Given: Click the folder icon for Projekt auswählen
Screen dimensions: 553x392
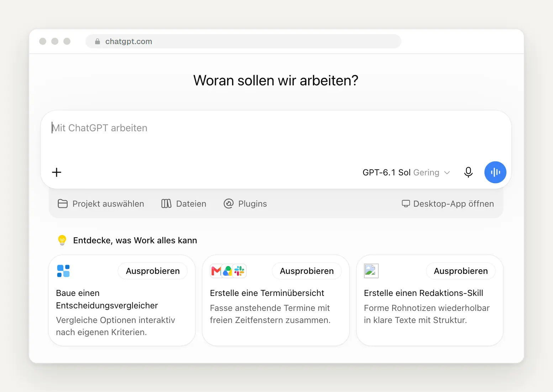Looking at the screenshot, I should [x=63, y=204].
